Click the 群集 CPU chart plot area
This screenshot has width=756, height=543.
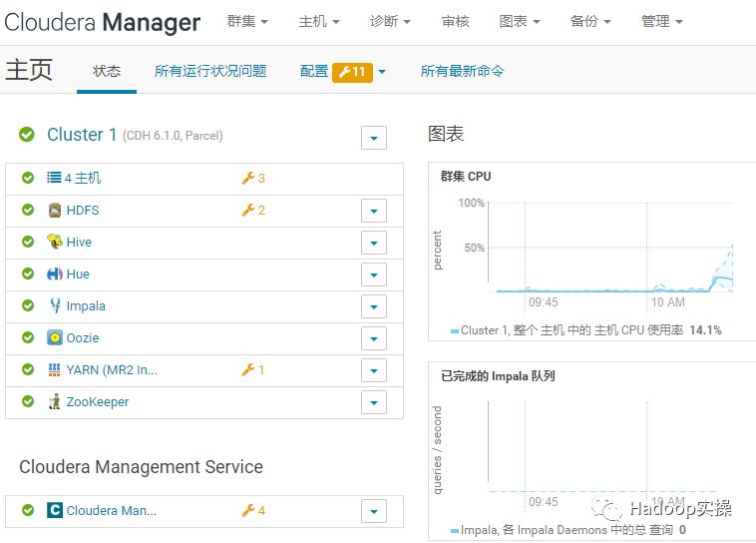[610, 248]
